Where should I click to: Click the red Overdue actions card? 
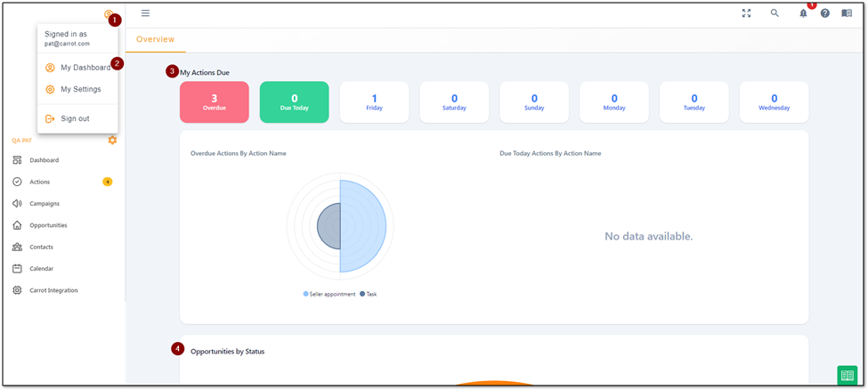(215, 102)
